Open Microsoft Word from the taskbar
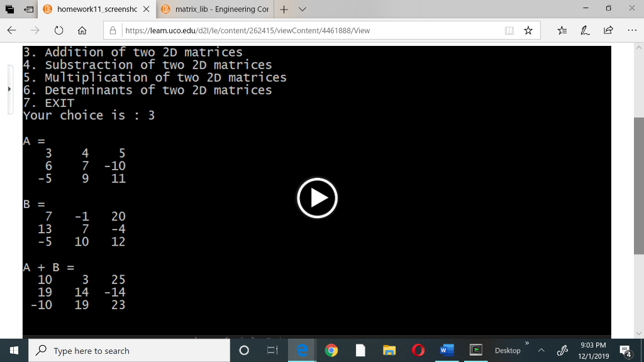Viewport: 644px width, 362px height. pyautogui.click(x=447, y=350)
